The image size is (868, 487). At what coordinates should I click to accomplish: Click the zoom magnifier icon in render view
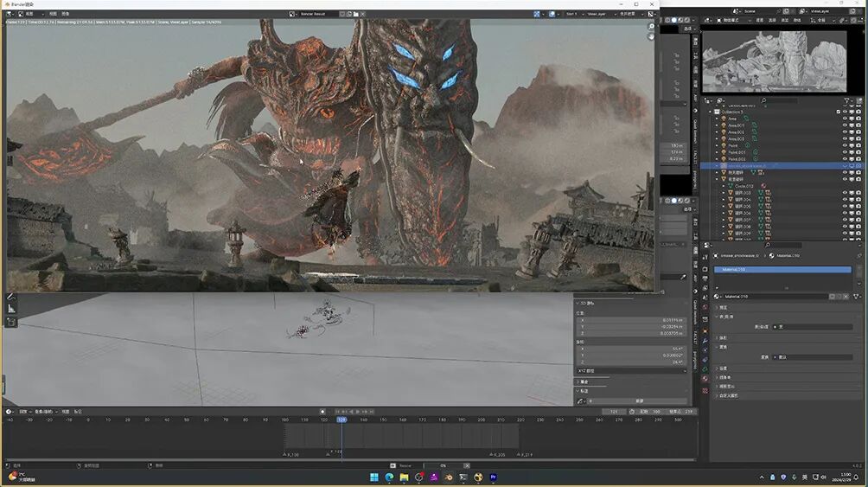(x=652, y=27)
